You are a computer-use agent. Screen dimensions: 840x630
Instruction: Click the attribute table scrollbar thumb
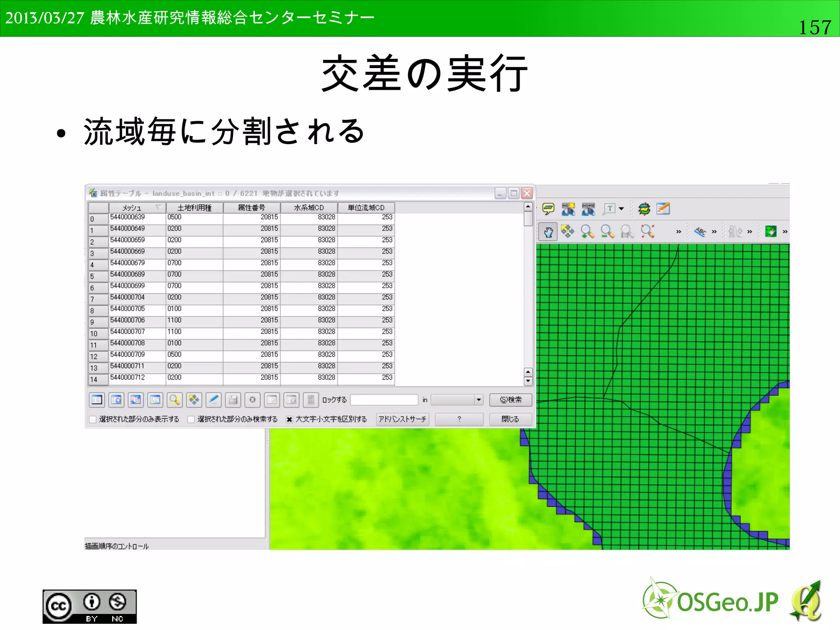coord(528,219)
